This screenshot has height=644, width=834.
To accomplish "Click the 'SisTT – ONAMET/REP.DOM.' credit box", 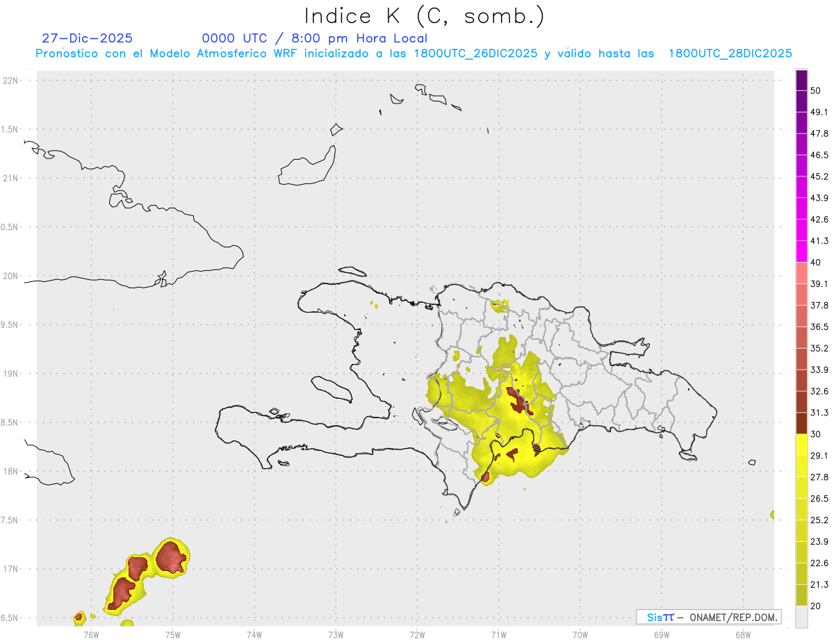I will point(709,617).
